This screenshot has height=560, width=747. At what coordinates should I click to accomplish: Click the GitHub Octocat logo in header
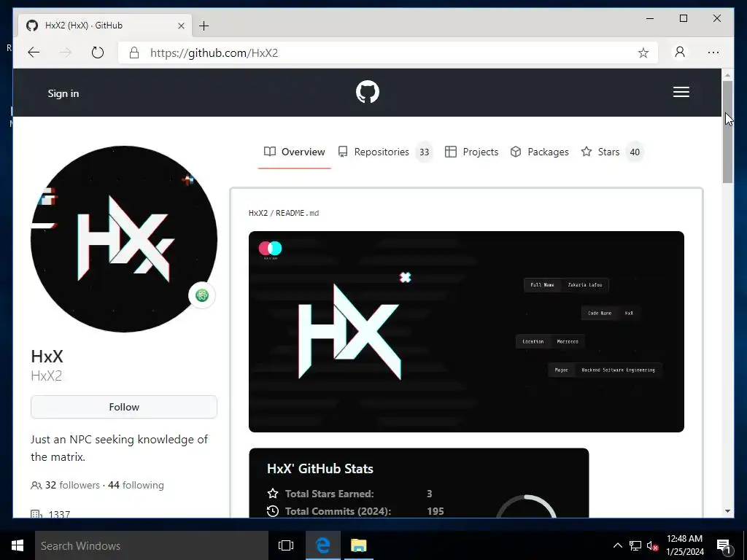368,92
